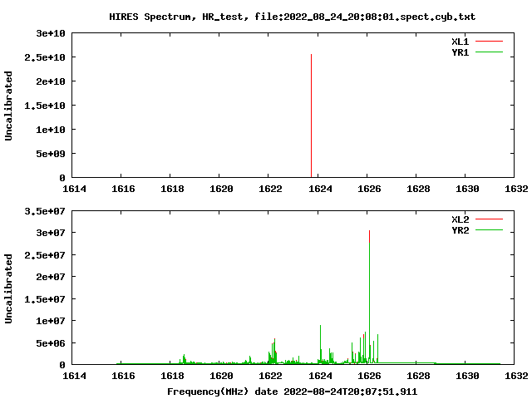Click the green line sample beside YR1

[489, 52]
